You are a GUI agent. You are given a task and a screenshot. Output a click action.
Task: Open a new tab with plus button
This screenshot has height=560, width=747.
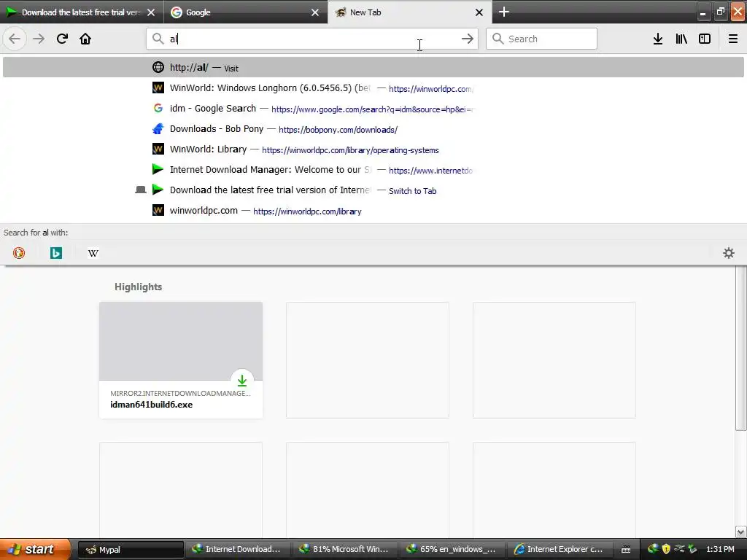[504, 12]
